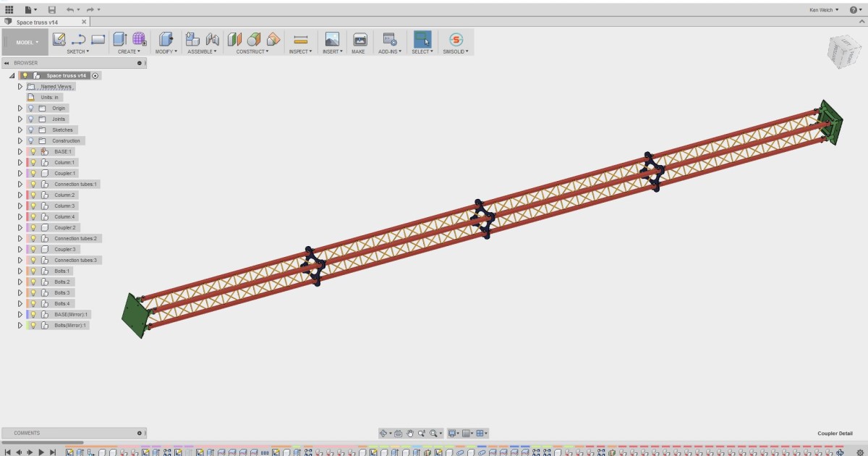Click the Press Pull icon under Modify
This screenshot has width=868, height=456.
point(166,40)
